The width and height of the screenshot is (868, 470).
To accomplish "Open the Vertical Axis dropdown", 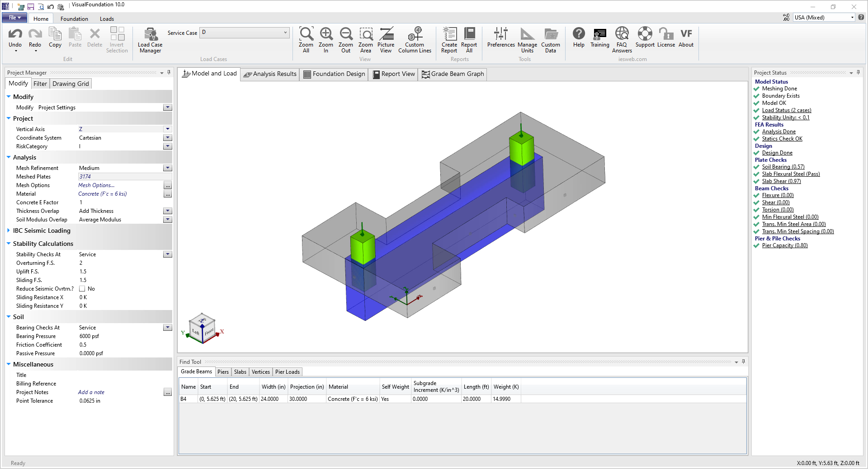I will click(x=168, y=129).
